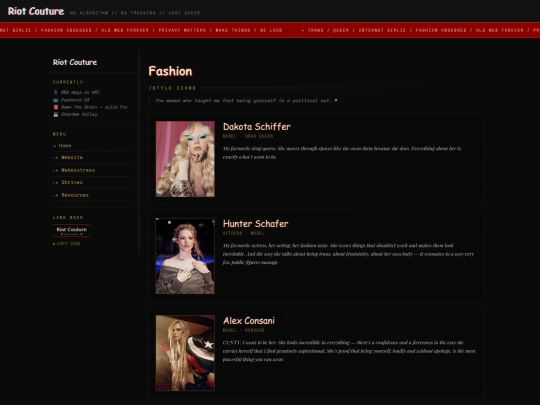
Task: Select the 'Stardew Valley' status text
Action: point(79,114)
